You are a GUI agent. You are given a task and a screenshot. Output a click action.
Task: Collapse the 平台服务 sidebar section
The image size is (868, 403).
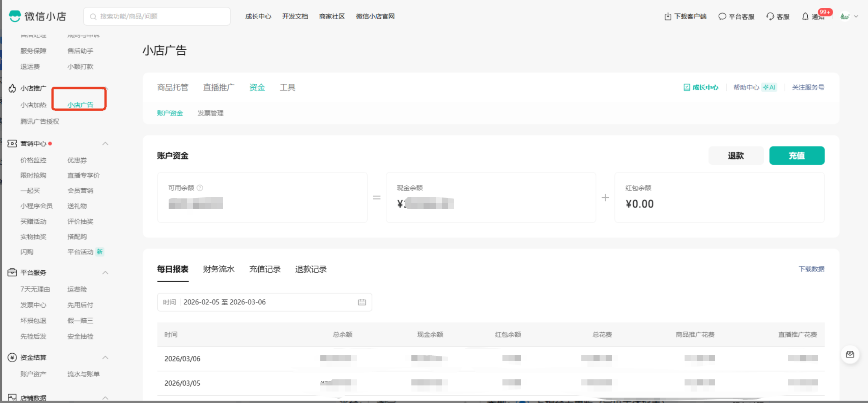coord(105,272)
